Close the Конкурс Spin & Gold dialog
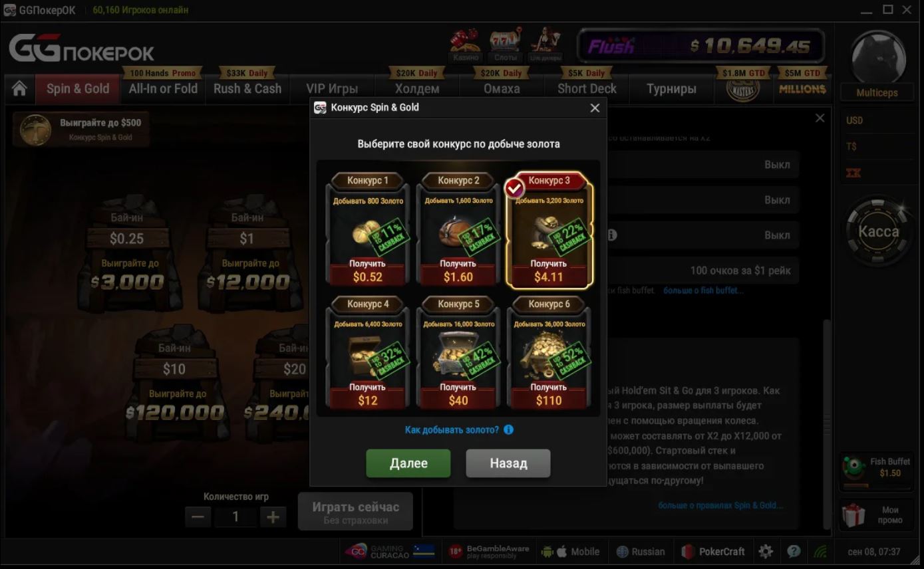This screenshot has width=924, height=569. click(595, 108)
